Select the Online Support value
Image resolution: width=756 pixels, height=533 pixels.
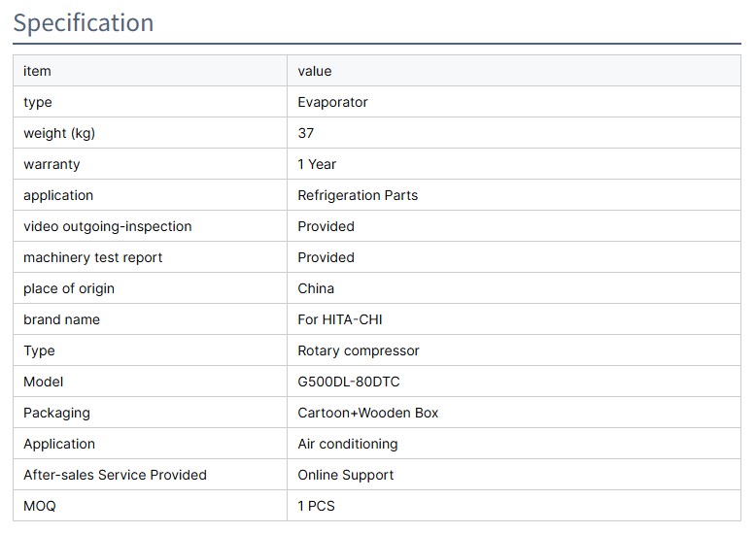pyautogui.click(x=346, y=475)
